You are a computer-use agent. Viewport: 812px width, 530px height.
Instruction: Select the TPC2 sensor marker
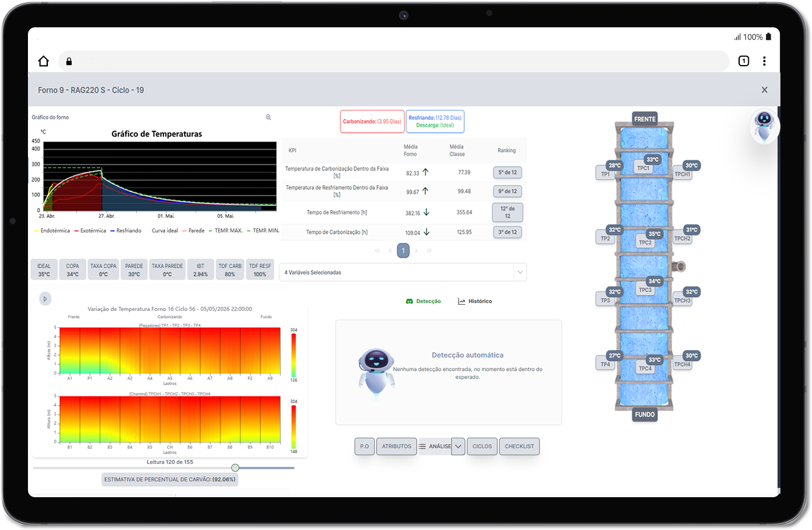tap(645, 242)
